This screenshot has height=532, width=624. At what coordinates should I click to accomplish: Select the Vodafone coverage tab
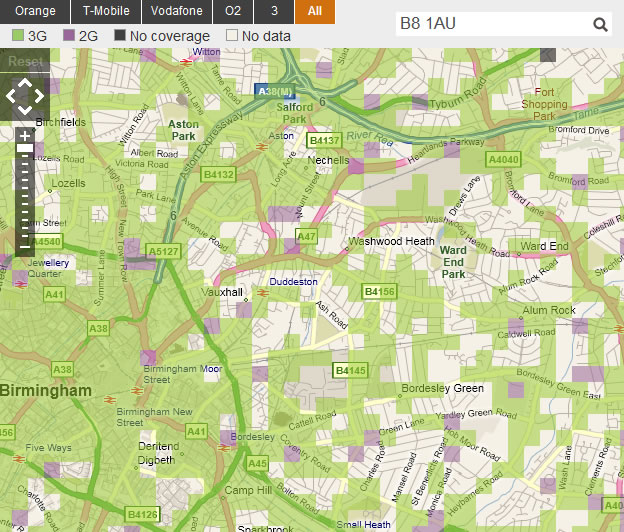[x=177, y=11]
